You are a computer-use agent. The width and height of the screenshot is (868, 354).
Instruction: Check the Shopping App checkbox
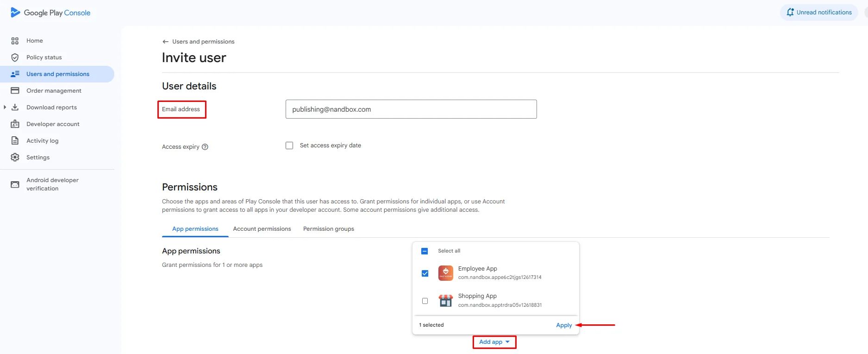point(425,301)
